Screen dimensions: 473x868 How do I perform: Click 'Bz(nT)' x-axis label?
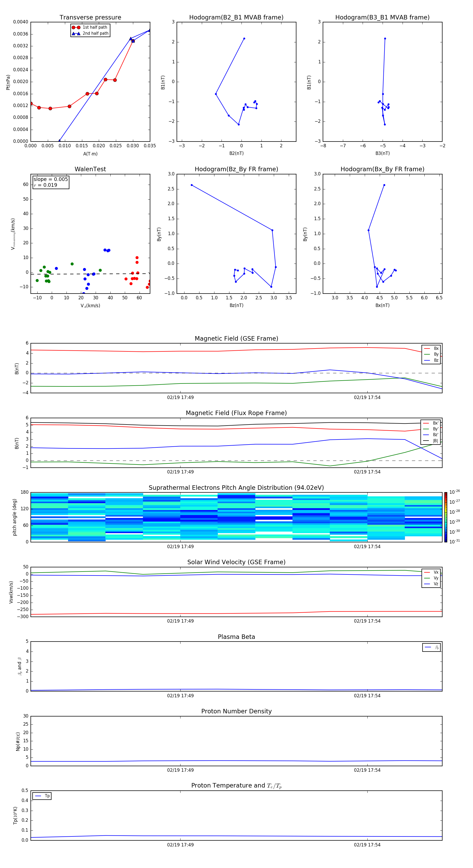pos(236,305)
